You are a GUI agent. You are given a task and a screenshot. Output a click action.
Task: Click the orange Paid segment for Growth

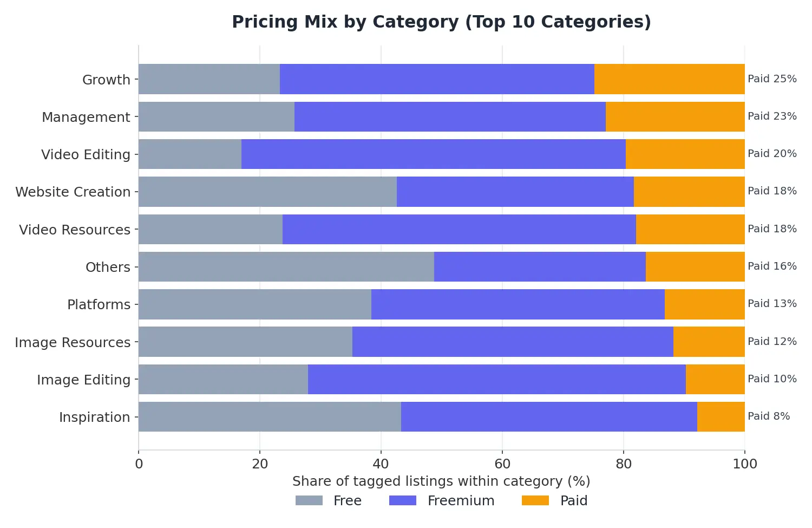(670, 79)
